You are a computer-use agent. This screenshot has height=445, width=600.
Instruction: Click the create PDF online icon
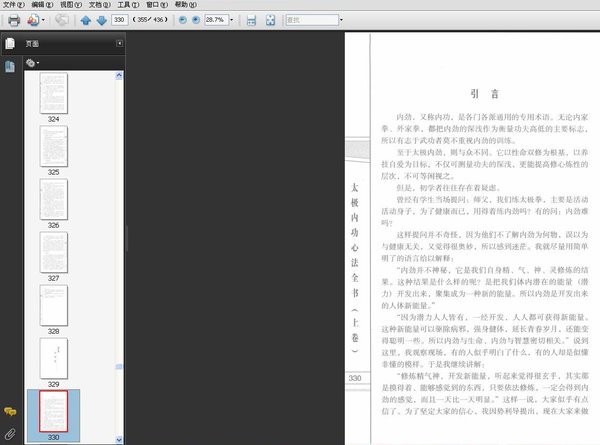click(33, 20)
